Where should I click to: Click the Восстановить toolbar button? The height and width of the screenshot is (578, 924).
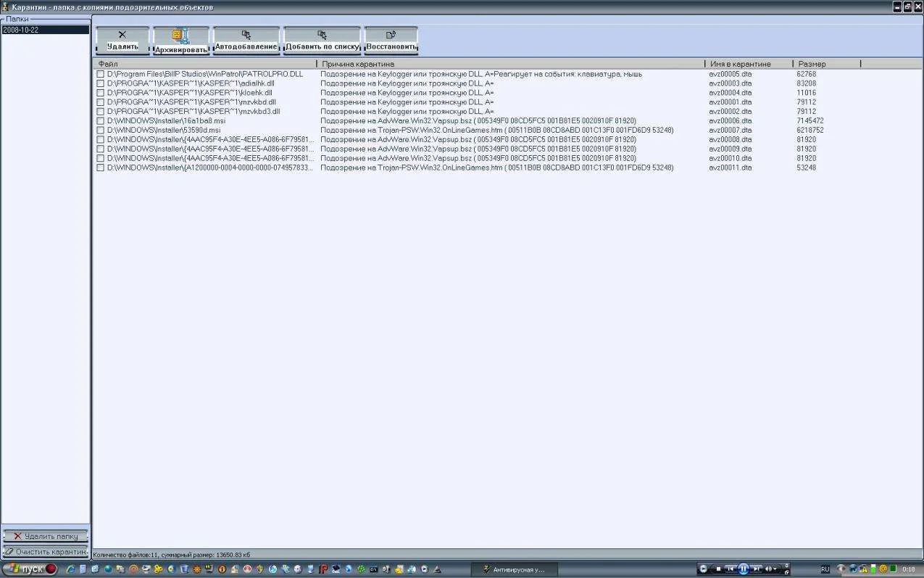[x=391, y=41]
